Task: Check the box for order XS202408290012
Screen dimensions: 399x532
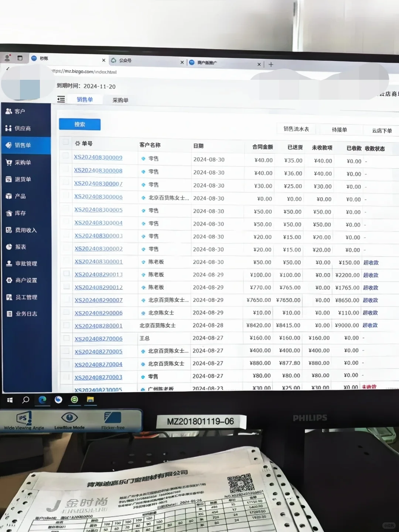Action: click(x=66, y=286)
